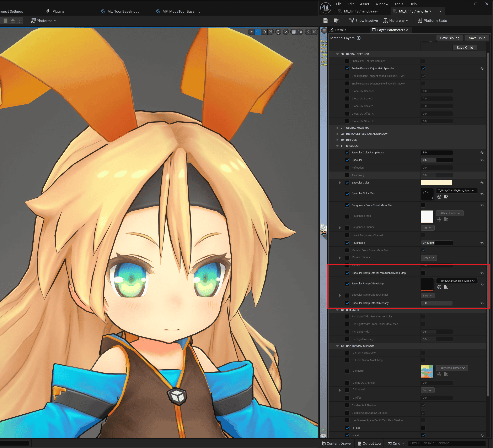This screenshot has height=448, width=493.
Task: Open the Specular Color swatch picker
Action: (x=436, y=182)
